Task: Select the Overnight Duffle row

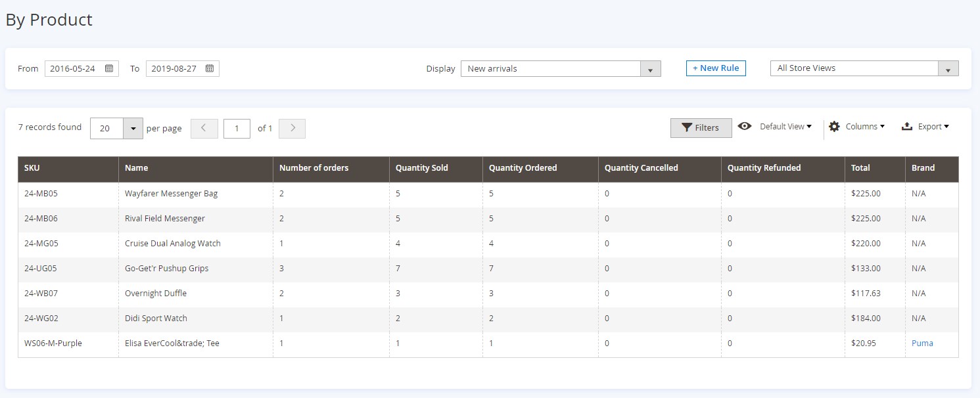Action: coord(152,293)
